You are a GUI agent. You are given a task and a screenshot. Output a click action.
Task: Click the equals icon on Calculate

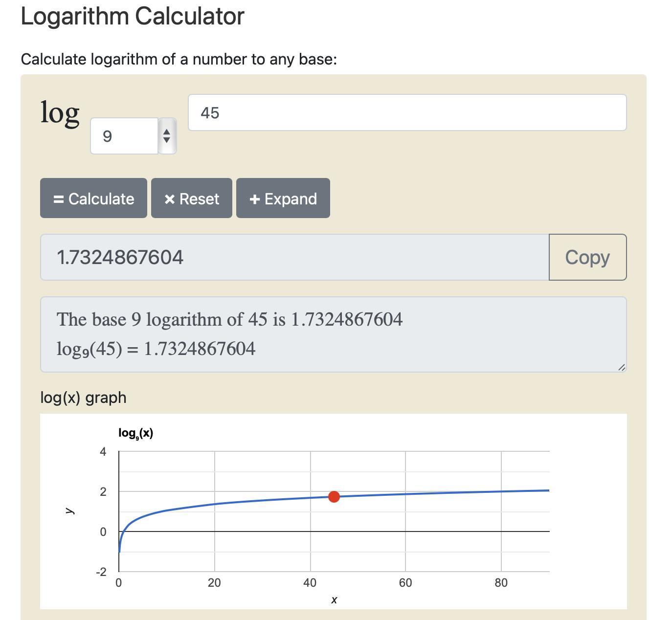tap(59, 199)
